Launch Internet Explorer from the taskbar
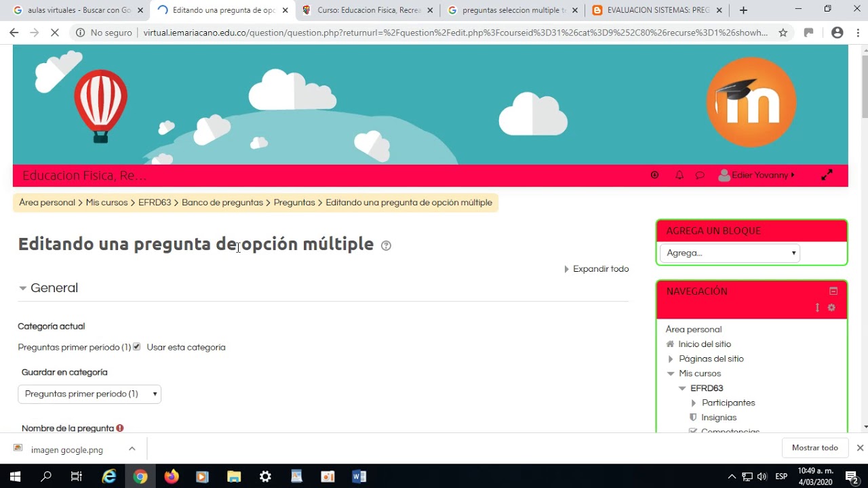This screenshot has width=868, height=488. pos(109,476)
